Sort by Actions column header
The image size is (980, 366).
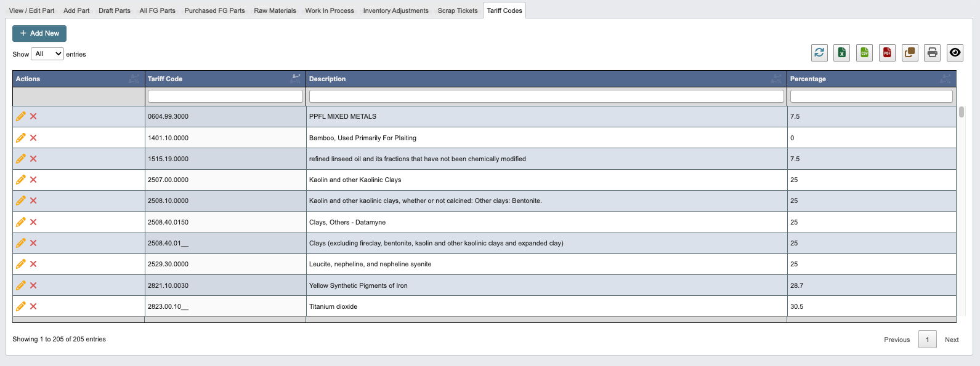[x=79, y=79]
